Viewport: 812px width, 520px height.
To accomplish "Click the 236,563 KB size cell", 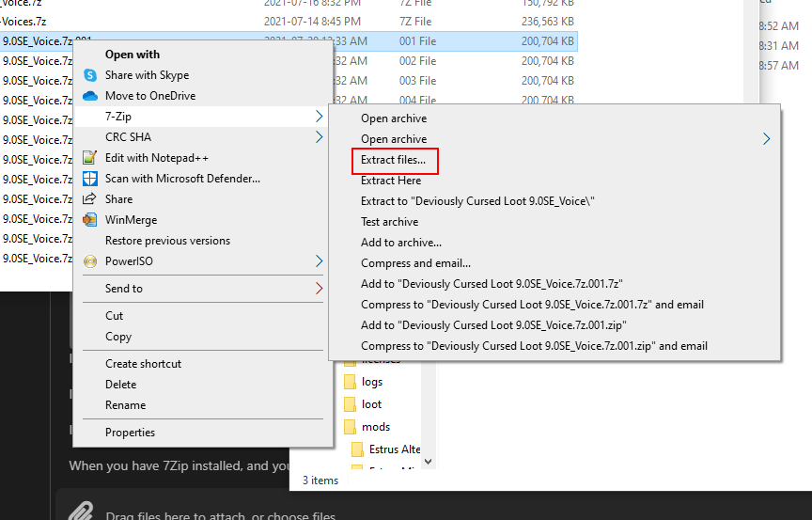I will 547,22.
